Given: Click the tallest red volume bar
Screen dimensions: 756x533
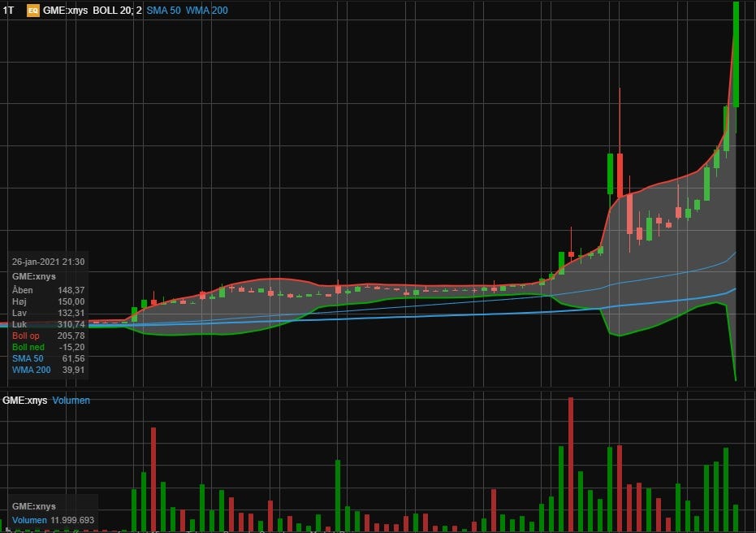Looking at the screenshot, I should (571, 464).
